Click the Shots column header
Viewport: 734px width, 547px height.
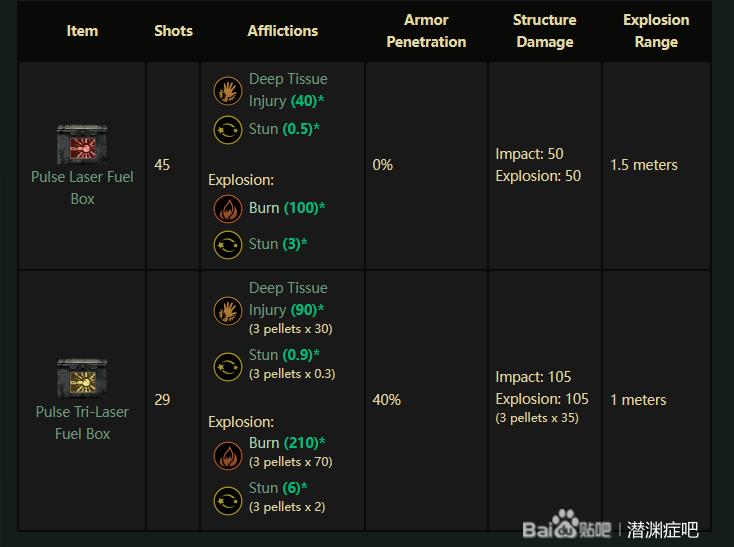point(173,31)
